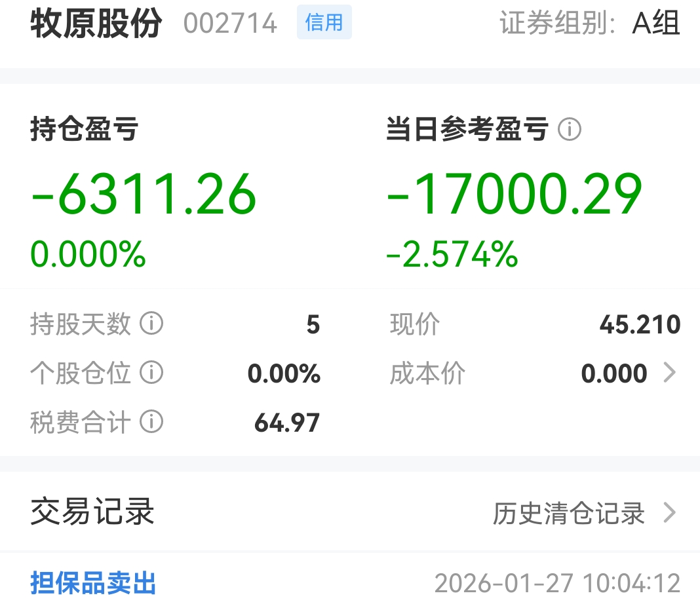Tap the position loss value -6311.26
This screenshot has width=700, height=606.
144,194
